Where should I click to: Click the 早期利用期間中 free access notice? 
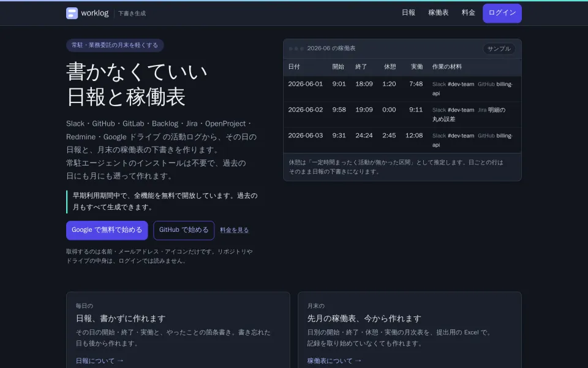coord(162,202)
